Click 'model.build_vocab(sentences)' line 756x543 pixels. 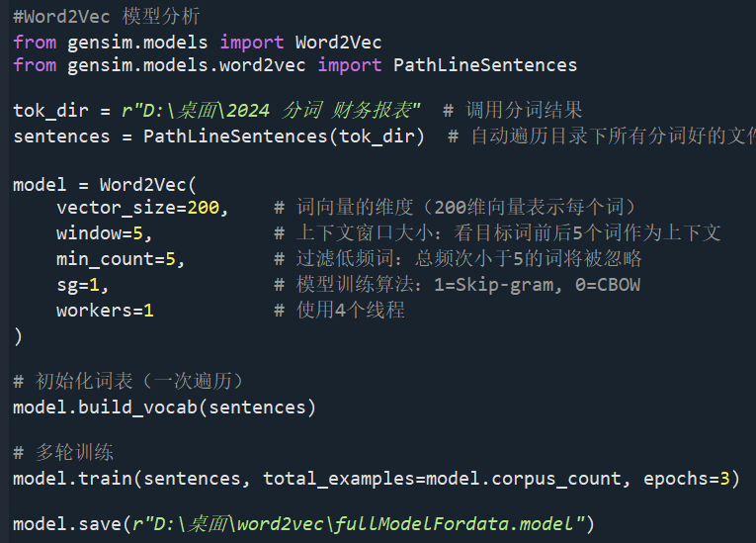point(164,407)
